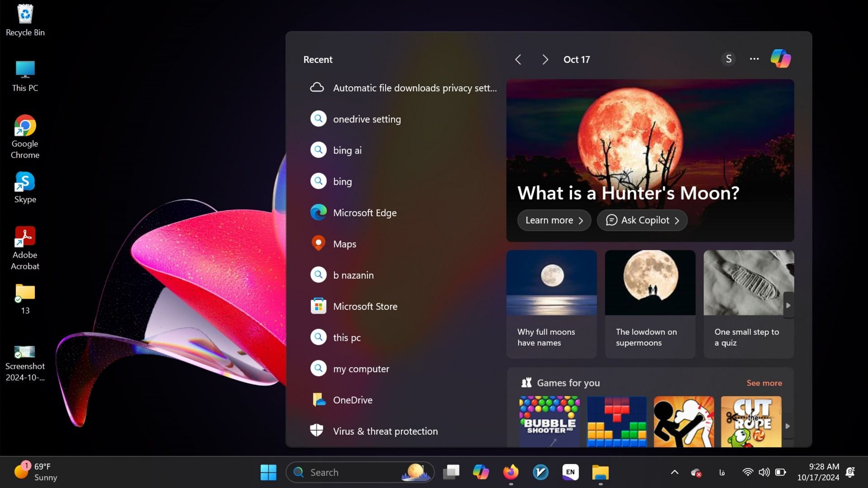This screenshot has width=868, height=488.
Task: Open Bubble Shooter game thumbnail
Action: (x=549, y=421)
